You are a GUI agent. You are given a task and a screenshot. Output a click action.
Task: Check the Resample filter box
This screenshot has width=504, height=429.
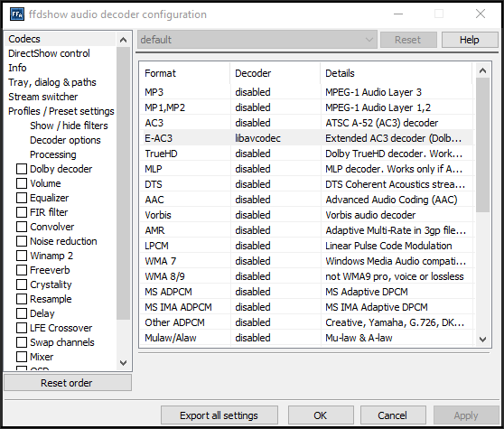click(22, 299)
